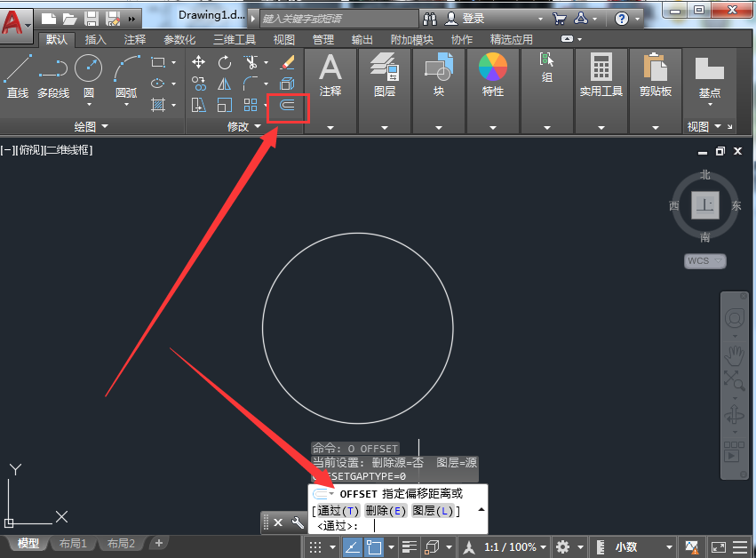This screenshot has width=756, height=558.
Task: Switch to the 视图 ribbon tab
Action: point(283,40)
